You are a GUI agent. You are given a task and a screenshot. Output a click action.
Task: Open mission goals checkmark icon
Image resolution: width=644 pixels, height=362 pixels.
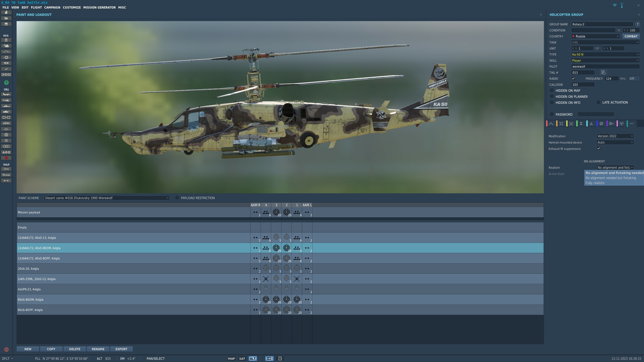coord(6,69)
